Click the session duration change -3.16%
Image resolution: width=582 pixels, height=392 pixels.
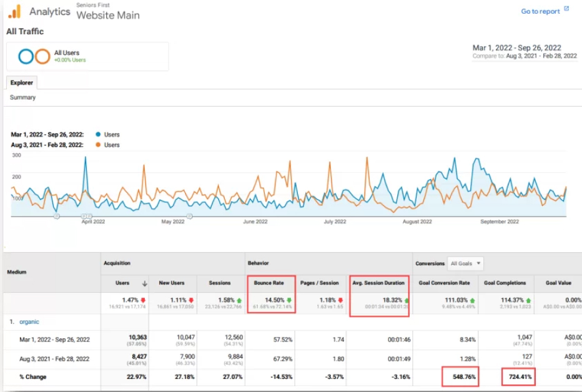[401, 377]
